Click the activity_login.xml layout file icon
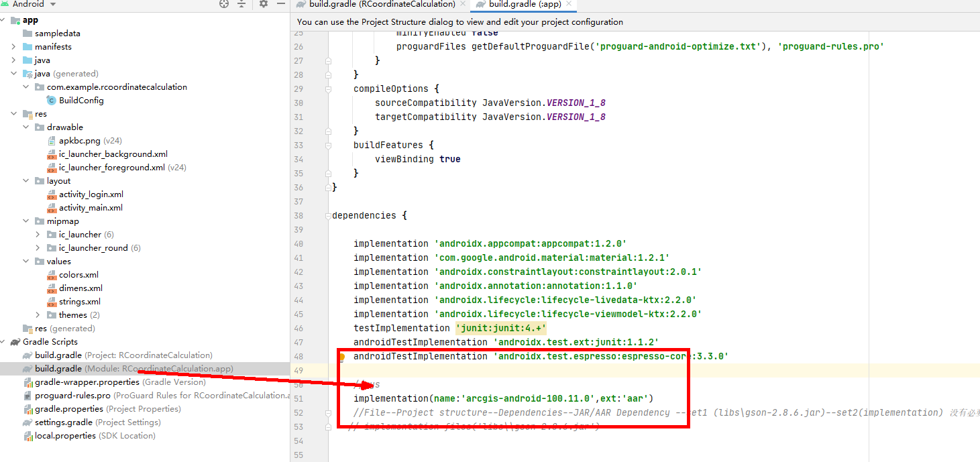 (52, 194)
